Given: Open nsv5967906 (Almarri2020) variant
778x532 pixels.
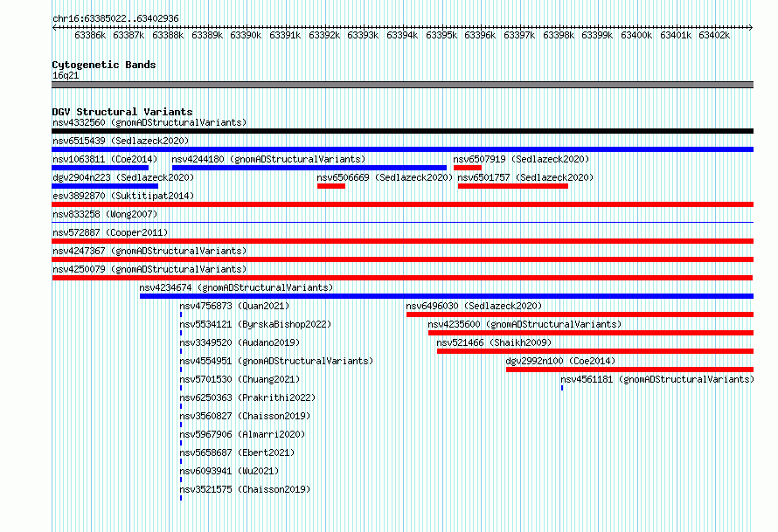Looking at the screenshot, I should 242,434.
